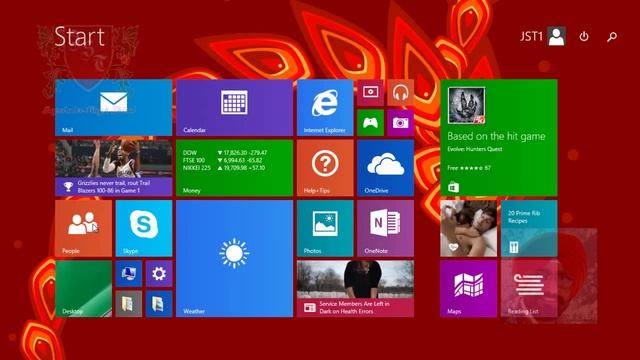Open the Music headphones tile
The width and height of the screenshot is (640, 360).
[400, 93]
